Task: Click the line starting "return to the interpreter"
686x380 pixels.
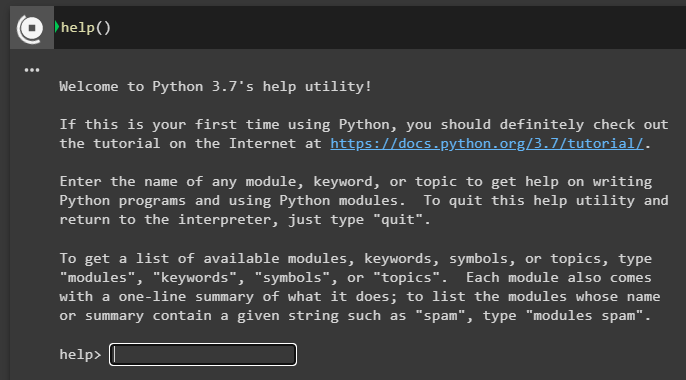Action: (x=245, y=220)
